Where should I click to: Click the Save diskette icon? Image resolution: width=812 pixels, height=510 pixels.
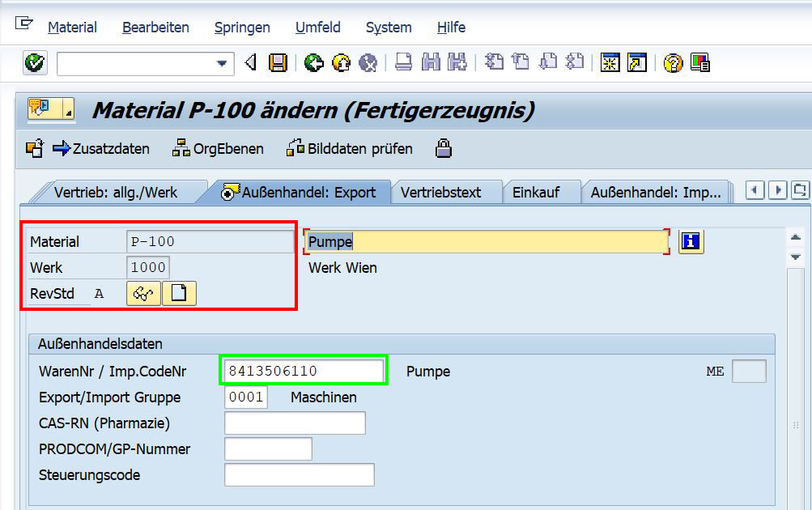coord(278,63)
